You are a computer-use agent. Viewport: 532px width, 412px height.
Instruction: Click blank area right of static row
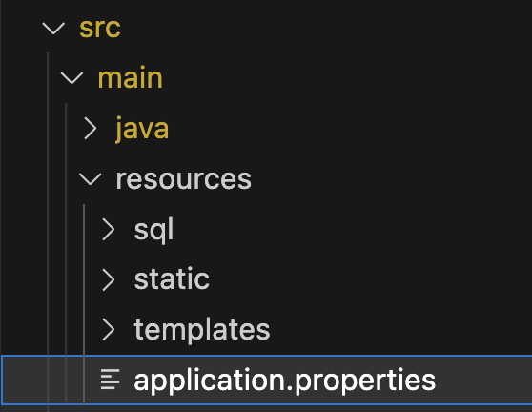pyautogui.click(x=370, y=280)
